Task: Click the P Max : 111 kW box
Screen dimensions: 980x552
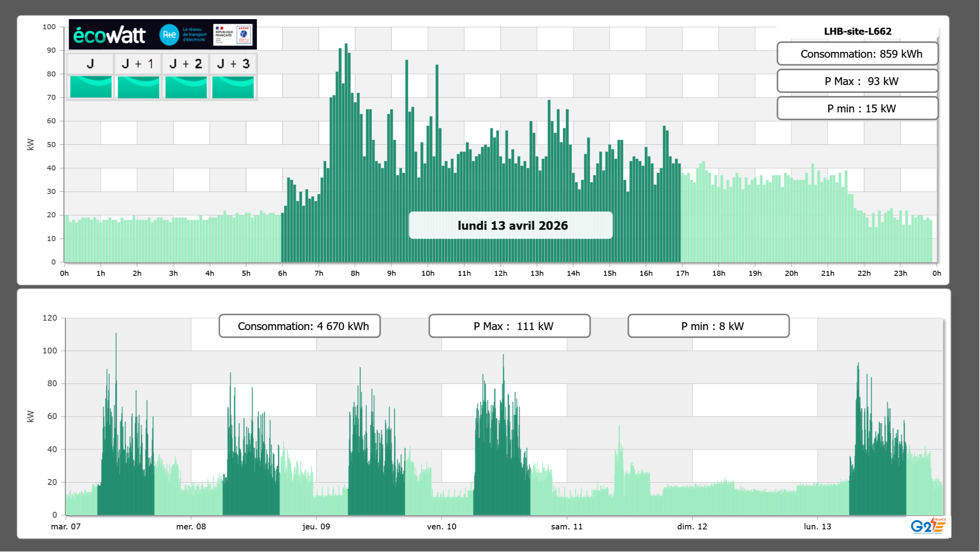Action: coord(509,326)
